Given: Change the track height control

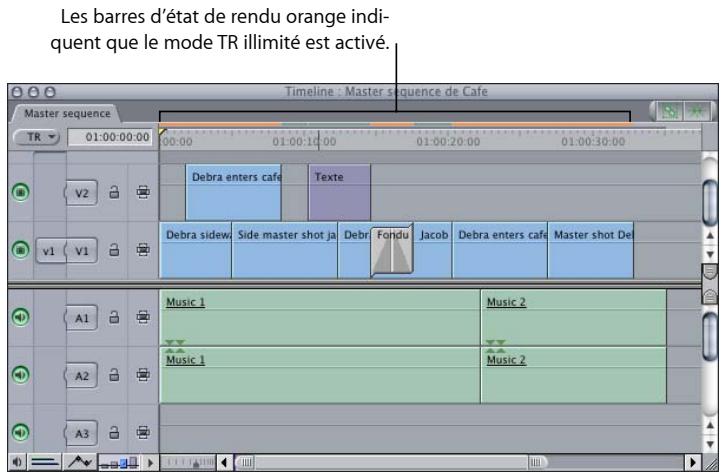Looking at the screenshot, I should pos(119,462).
